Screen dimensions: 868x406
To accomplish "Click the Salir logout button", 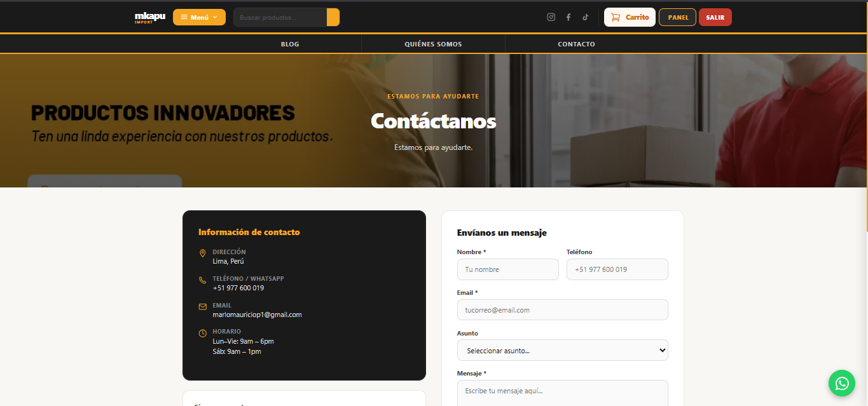I will point(715,17).
